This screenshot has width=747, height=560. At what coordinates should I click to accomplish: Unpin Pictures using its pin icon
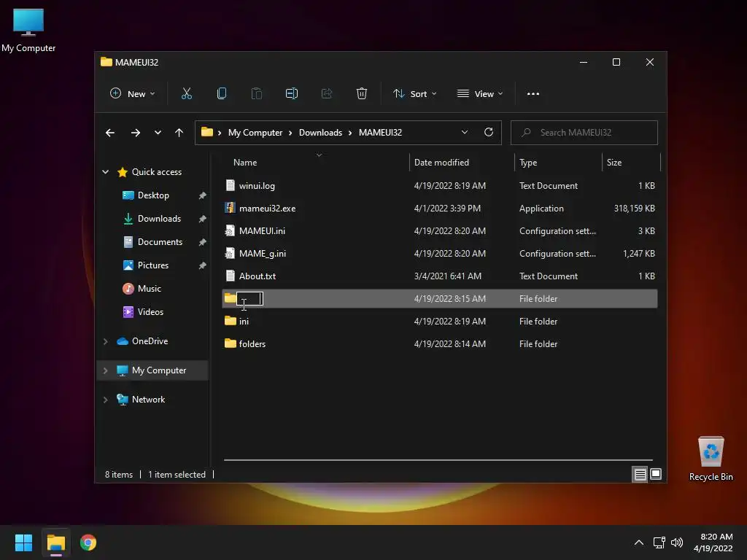point(202,265)
